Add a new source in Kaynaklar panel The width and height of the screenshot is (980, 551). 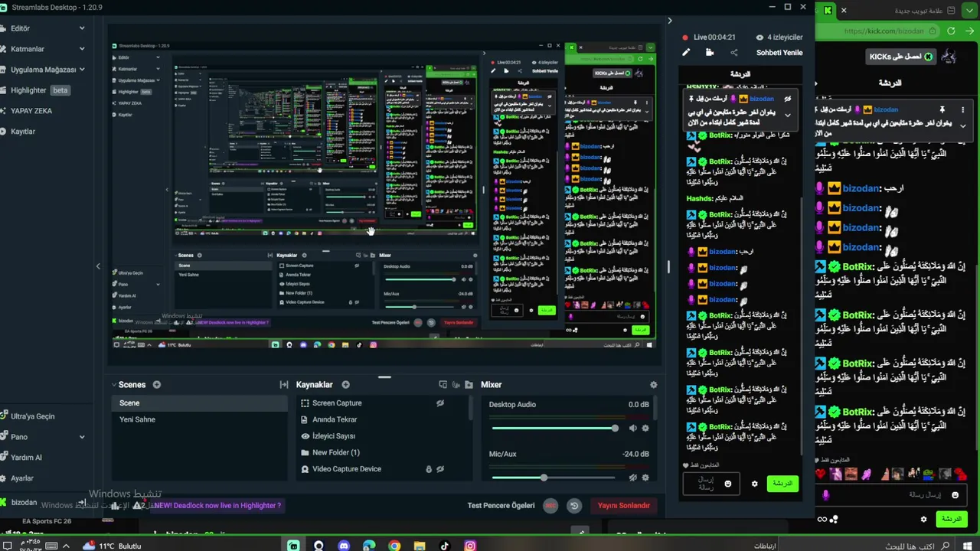[x=345, y=385]
